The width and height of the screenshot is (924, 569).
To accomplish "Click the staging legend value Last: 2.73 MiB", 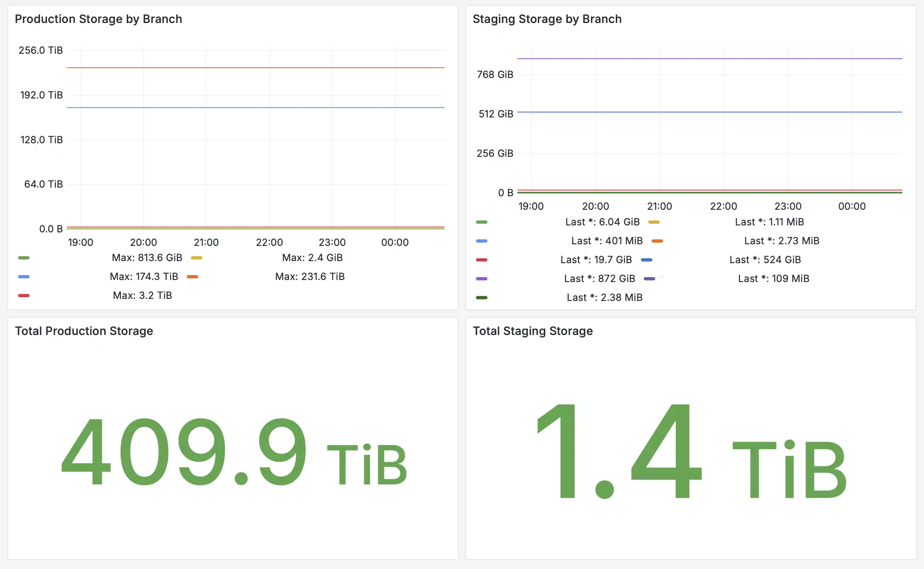I will [x=782, y=241].
